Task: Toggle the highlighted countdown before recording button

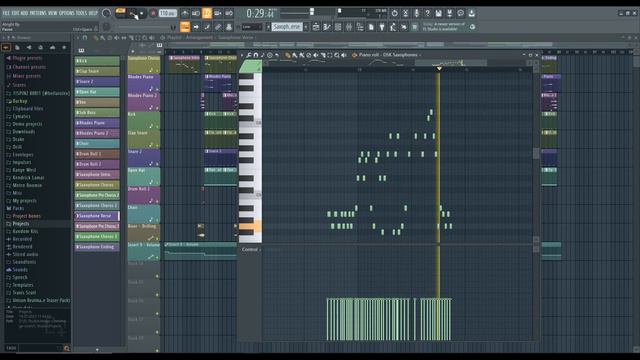Action: [207, 13]
